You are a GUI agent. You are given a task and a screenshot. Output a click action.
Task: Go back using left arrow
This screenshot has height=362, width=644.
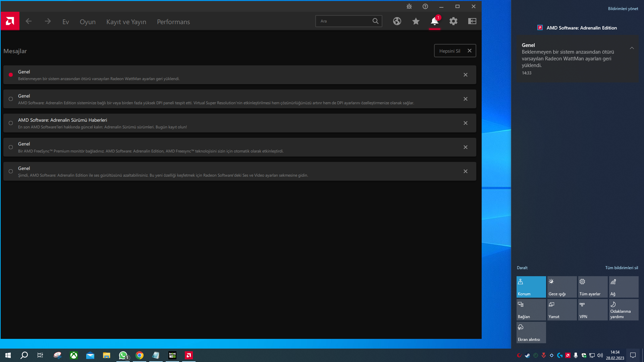coord(29,21)
